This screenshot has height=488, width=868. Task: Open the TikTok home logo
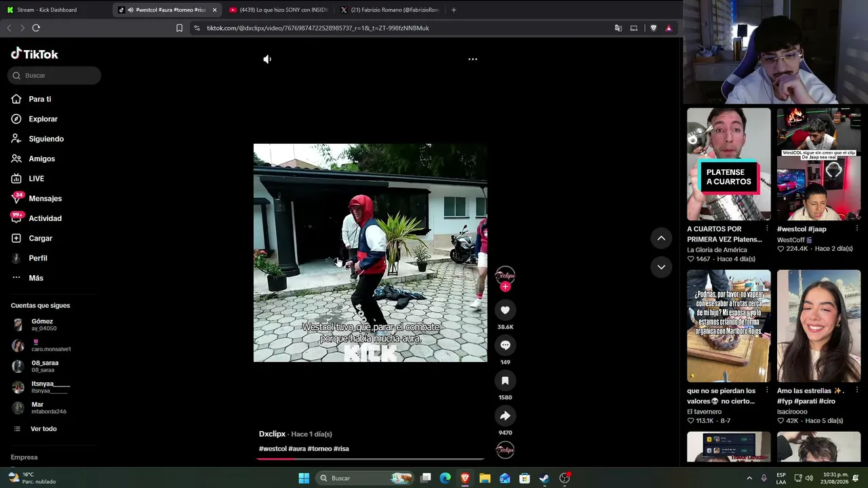(x=35, y=54)
